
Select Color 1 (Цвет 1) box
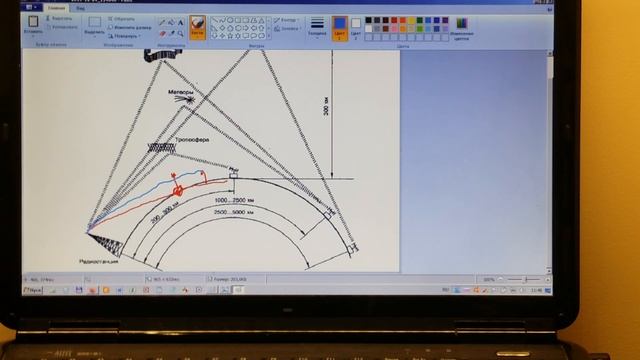(x=339, y=28)
